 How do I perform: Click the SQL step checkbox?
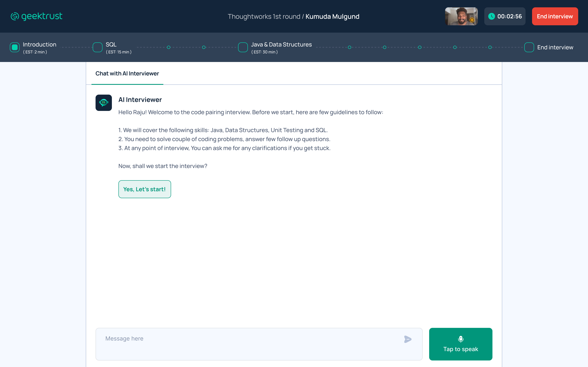[97, 47]
